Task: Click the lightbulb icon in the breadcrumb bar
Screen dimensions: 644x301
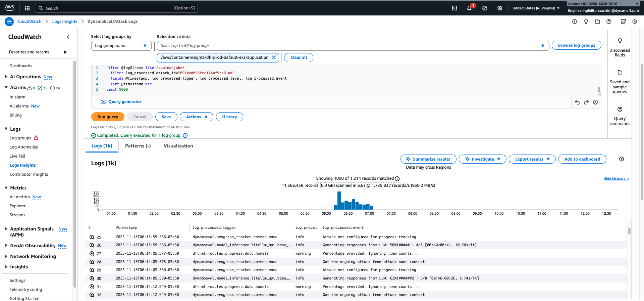Action: (x=586, y=21)
